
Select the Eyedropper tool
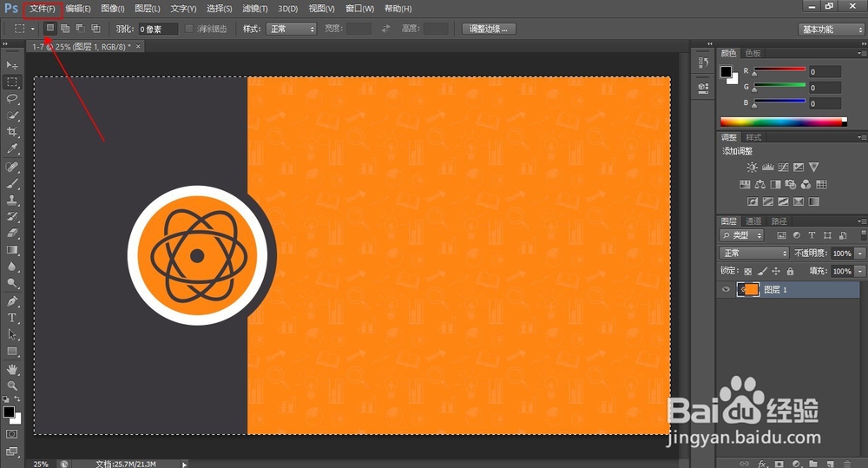[11, 148]
